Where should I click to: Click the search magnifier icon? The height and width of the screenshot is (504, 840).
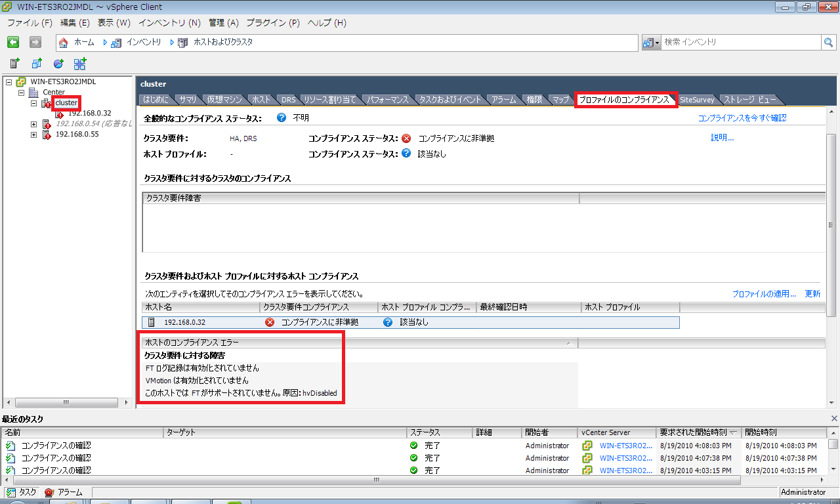coord(828,42)
